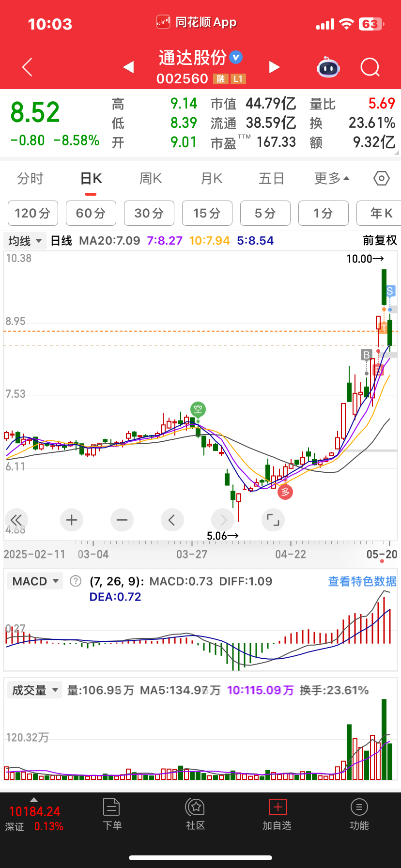Expand the 均线 indicator dropdown
Viewport: 401px width, 868px height.
(x=25, y=241)
